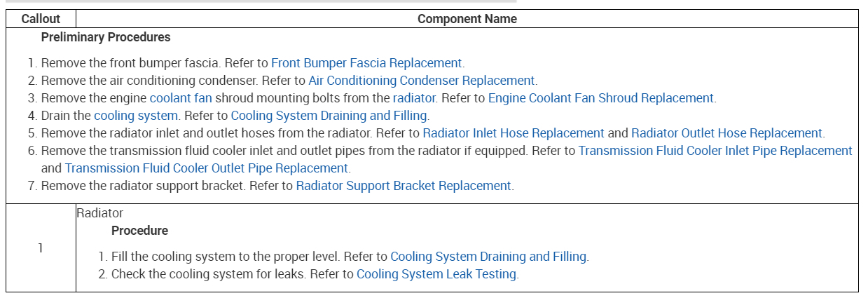Click callout number 1 cell
This screenshot has height=298, width=868.
coord(41,248)
